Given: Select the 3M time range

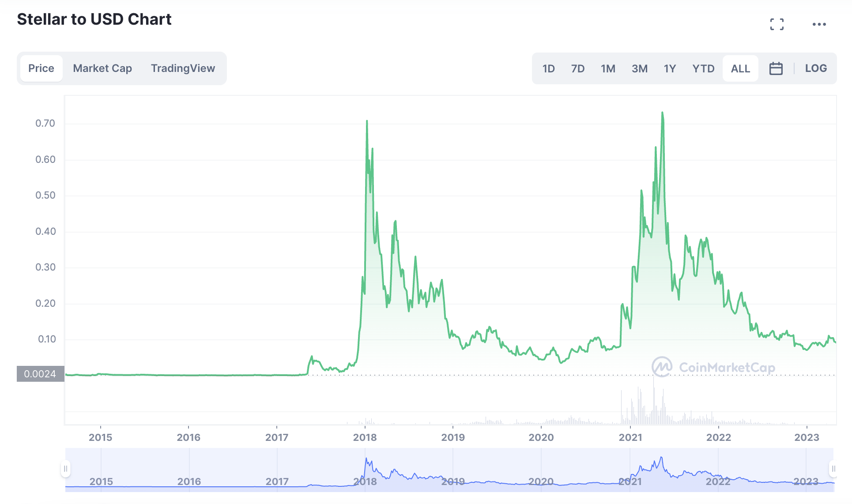Looking at the screenshot, I should (x=640, y=68).
